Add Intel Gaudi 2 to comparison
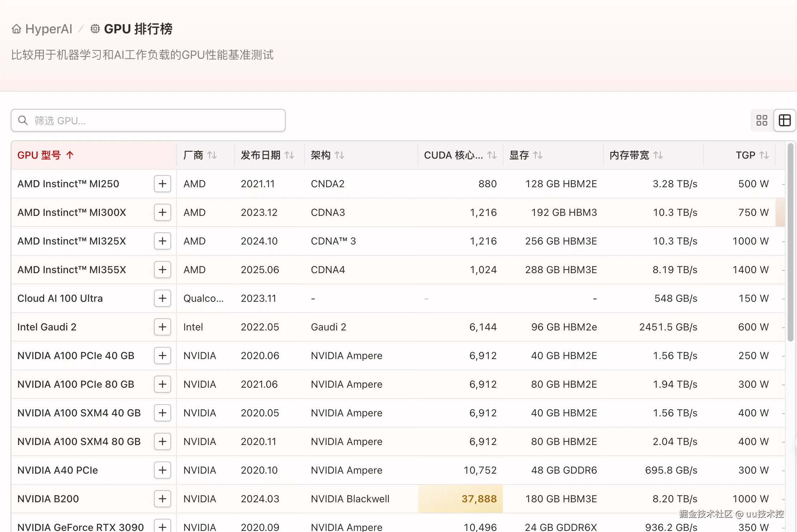 point(162,327)
